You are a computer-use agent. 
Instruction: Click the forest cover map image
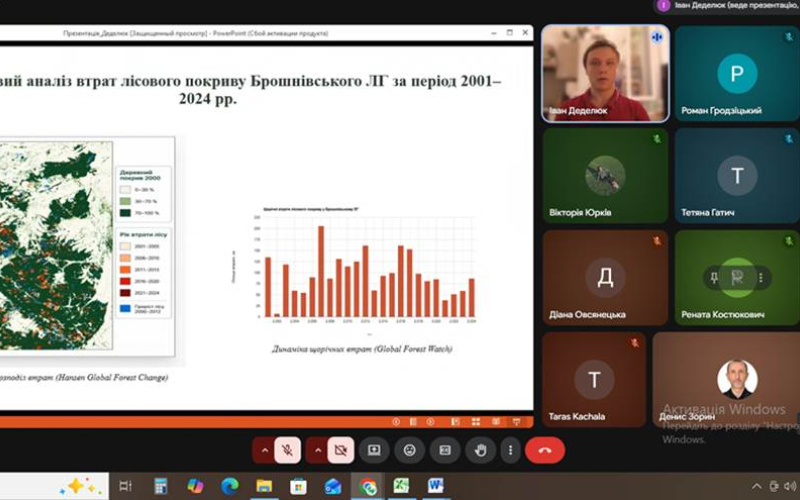coord(56,245)
